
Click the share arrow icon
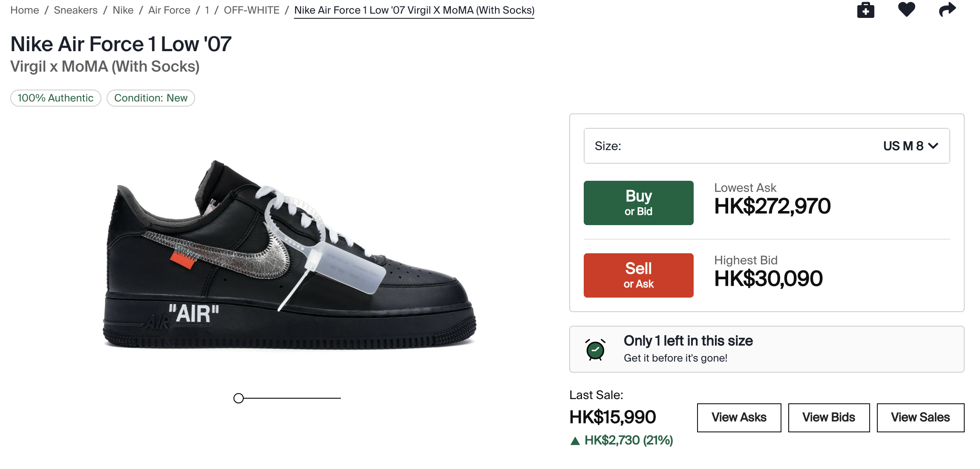pos(947,9)
